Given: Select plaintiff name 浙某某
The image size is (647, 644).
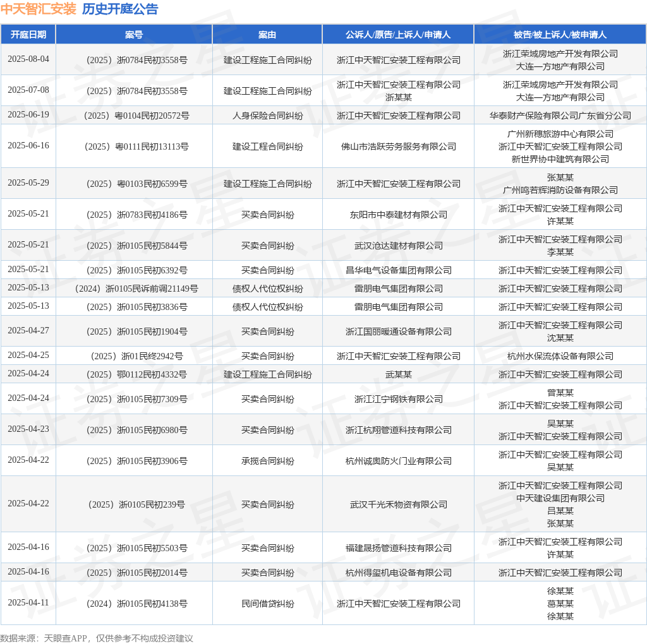Looking at the screenshot, I should [398, 97].
